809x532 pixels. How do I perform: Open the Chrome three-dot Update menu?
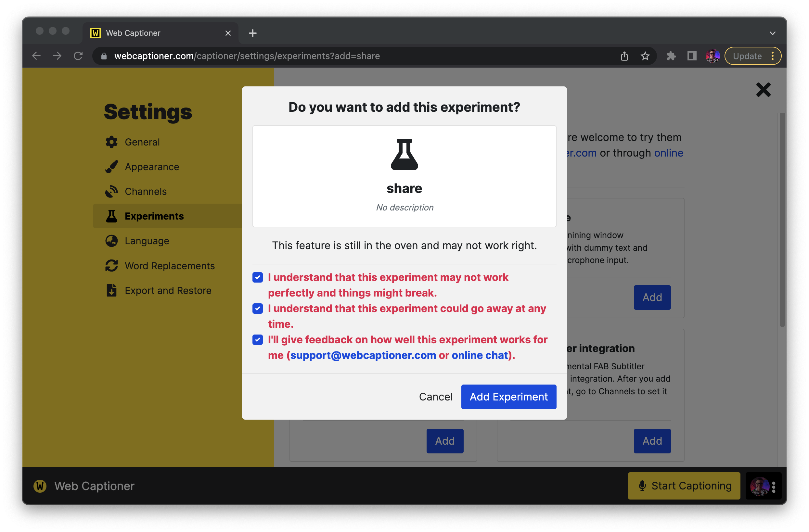[x=772, y=56]
